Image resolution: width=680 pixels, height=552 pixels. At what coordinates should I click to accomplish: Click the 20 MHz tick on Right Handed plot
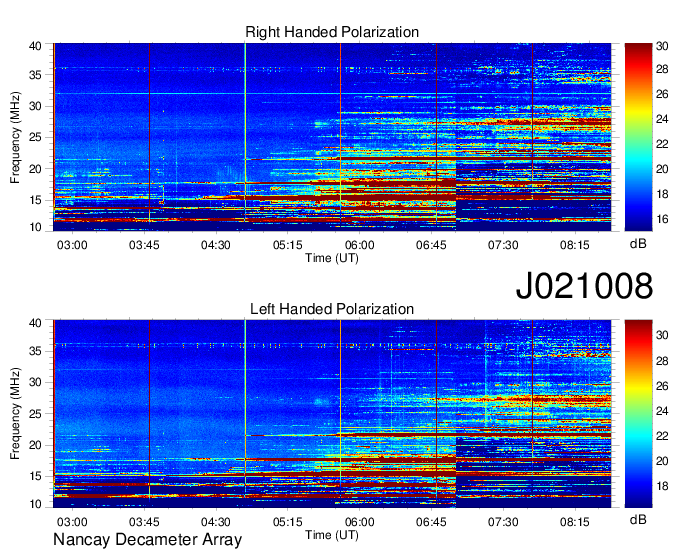(35, 169)
